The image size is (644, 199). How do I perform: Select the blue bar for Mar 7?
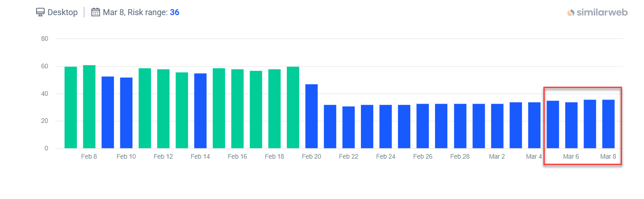pyautogui.click(x=590, y=124)
